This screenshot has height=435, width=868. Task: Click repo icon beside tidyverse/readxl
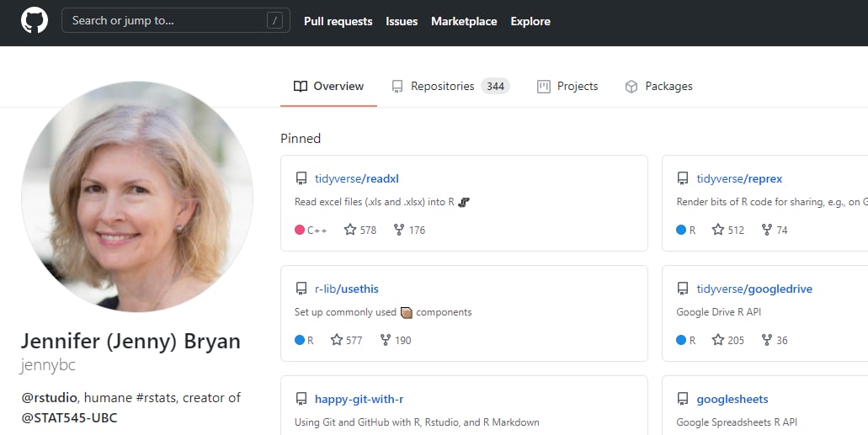point(301,178)
